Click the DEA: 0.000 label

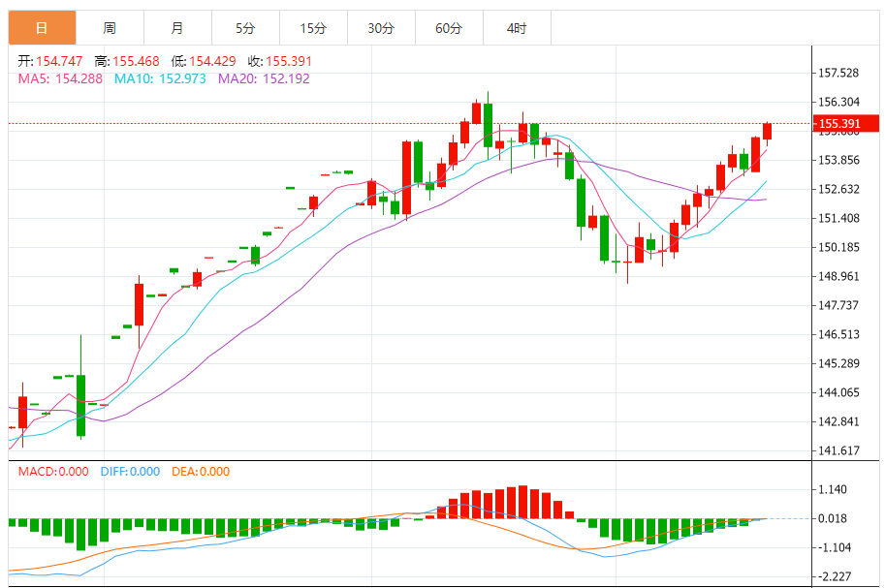click(x=201, y=471)
